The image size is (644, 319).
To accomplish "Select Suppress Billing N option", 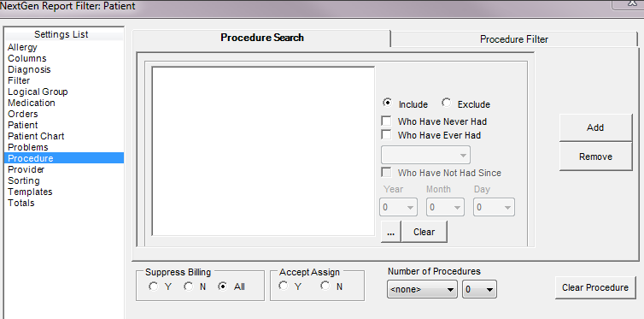I will tap(189, 287).
